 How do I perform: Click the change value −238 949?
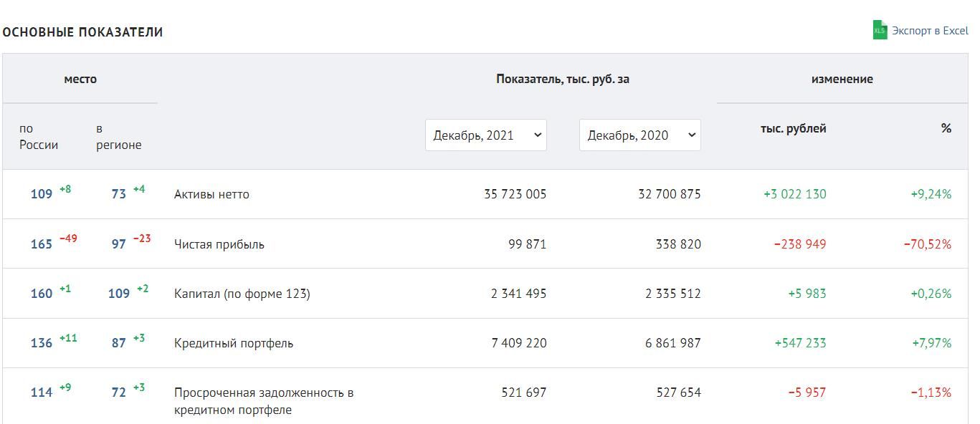pos(800,244)
